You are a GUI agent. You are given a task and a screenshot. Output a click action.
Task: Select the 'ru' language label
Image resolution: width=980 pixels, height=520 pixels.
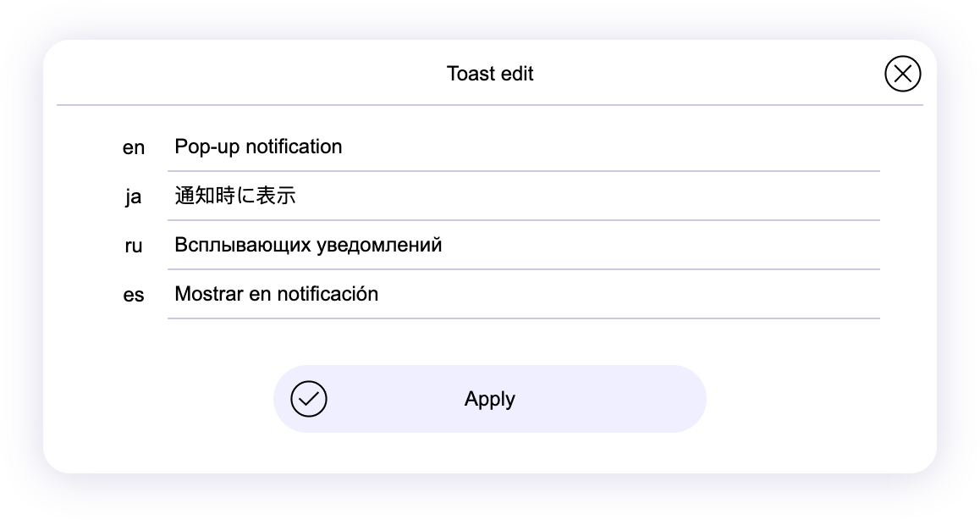[134, 246]
